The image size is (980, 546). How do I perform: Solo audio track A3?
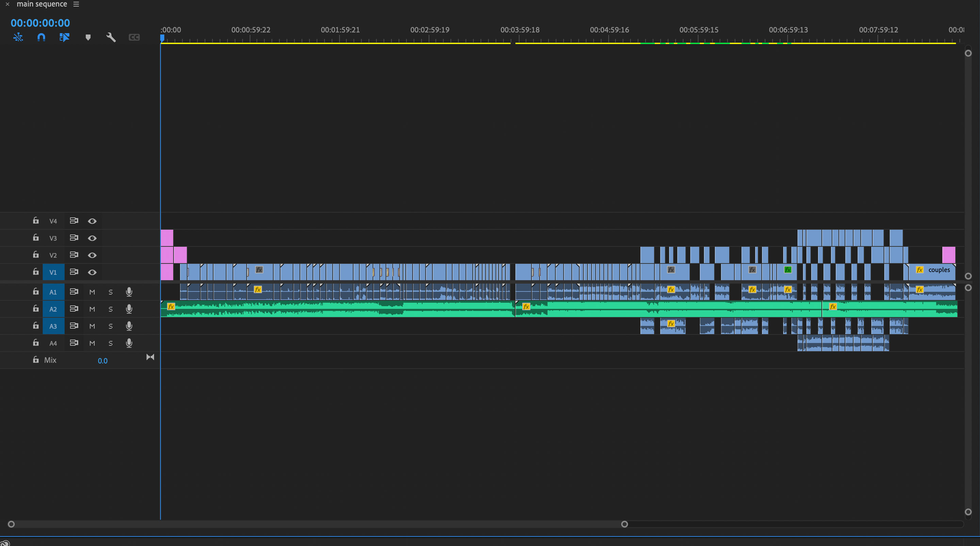tap(110, 326)
